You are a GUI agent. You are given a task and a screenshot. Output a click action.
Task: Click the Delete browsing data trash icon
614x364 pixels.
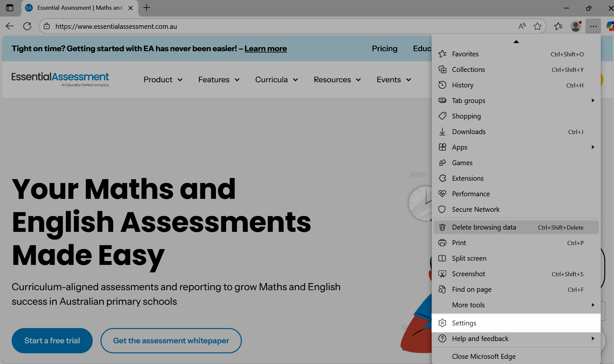point(442,227)
